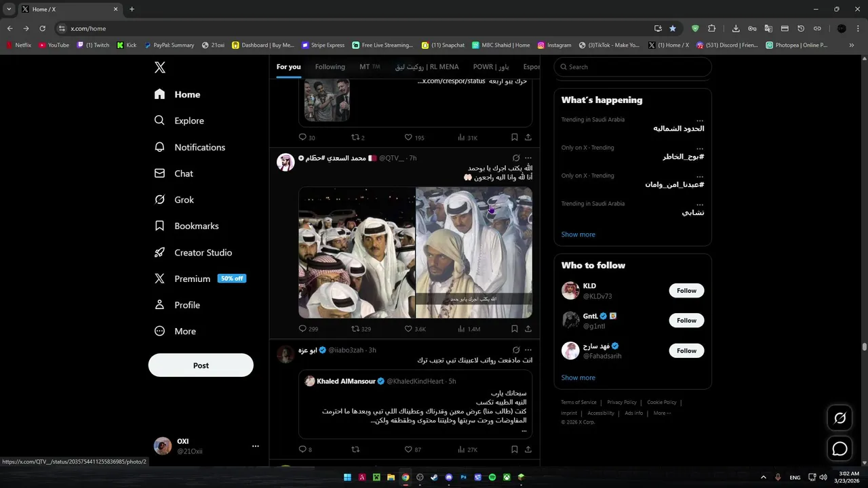This screenshot has width=868, height=488.
Task: Bookmark this page with the star icon
Action: (x=673, y=28)
